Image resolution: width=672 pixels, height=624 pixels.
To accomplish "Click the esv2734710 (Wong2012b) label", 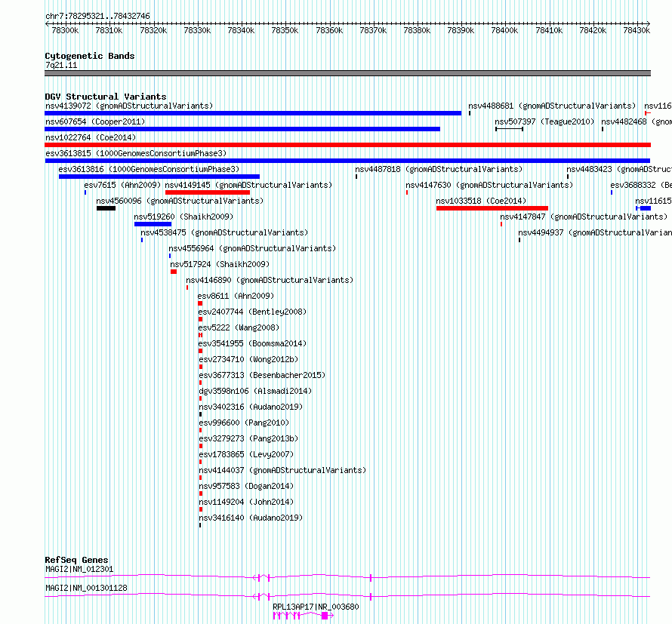I will click(248, 359).
